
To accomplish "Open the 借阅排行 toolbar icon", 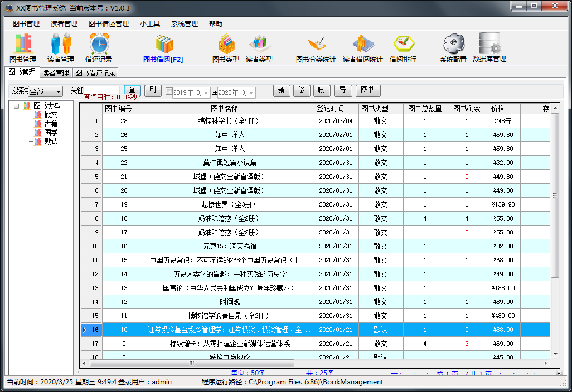I will [403, 48].
